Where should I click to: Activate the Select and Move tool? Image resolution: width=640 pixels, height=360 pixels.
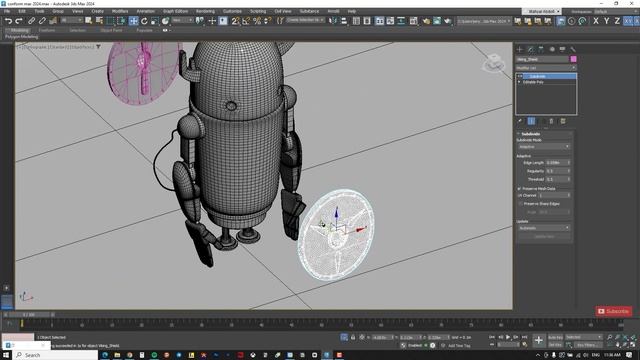[133, 21]
